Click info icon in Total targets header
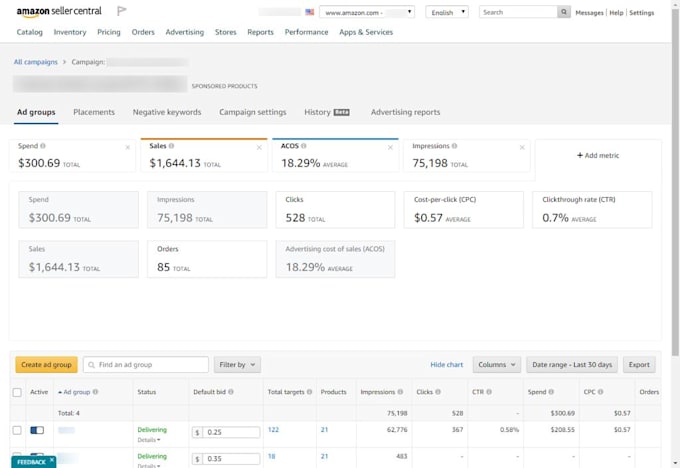 [x=309, y=392]
